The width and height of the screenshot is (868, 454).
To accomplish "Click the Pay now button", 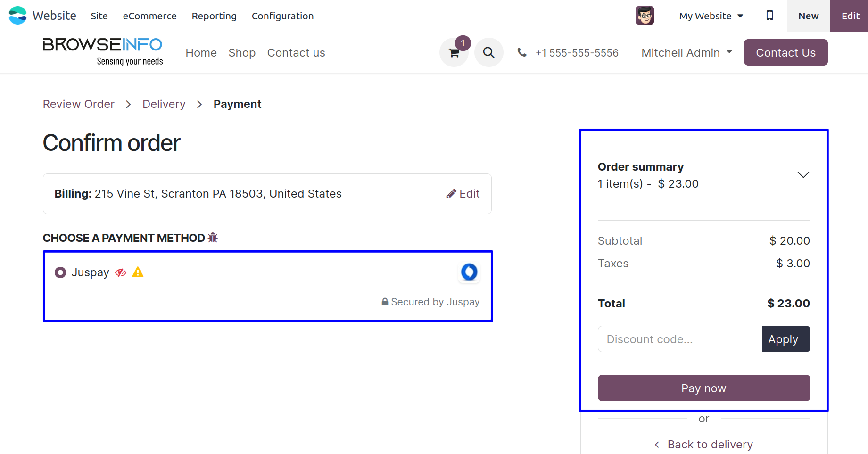I will pyautogui.click(x=703, y=388).
